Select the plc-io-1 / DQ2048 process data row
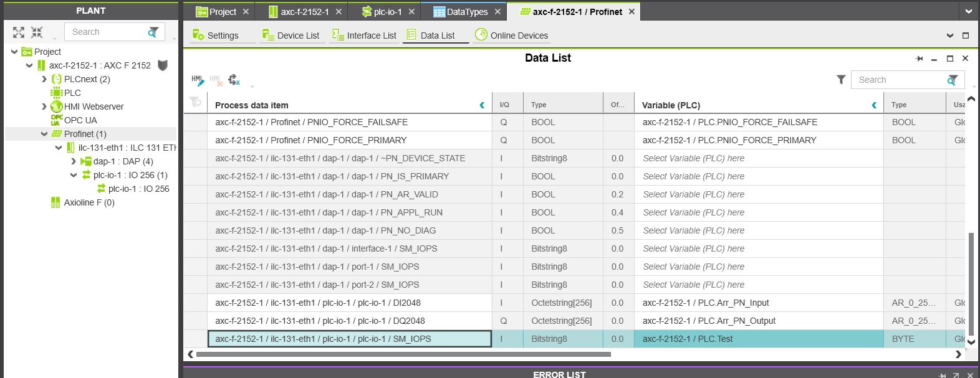 350,321
